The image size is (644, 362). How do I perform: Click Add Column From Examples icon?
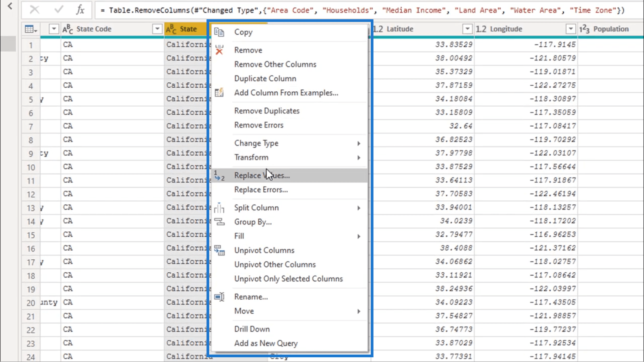point(219,93)
